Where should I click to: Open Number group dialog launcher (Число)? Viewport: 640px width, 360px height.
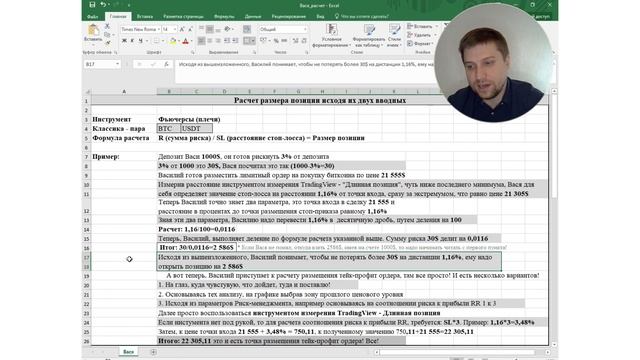(306, 53)
